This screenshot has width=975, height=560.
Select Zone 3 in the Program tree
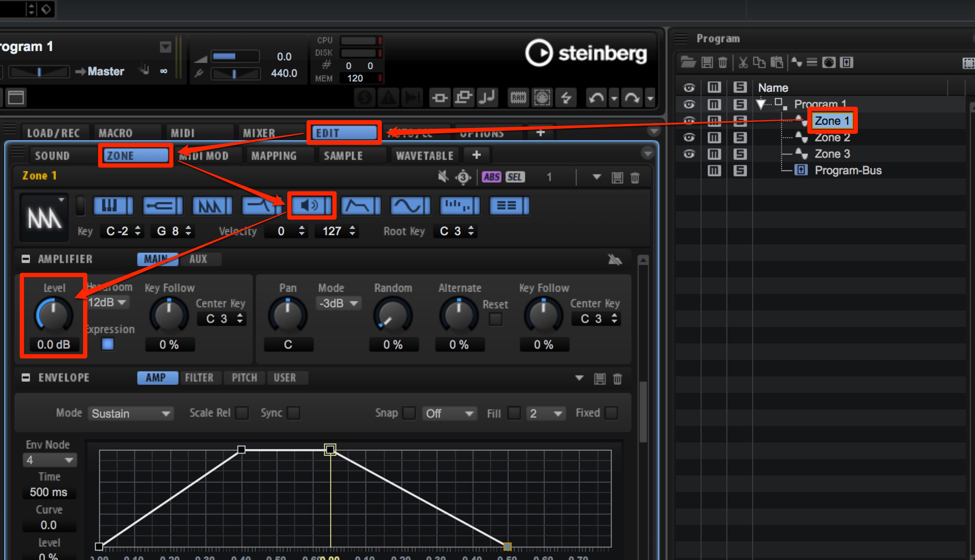coord(832,154)
